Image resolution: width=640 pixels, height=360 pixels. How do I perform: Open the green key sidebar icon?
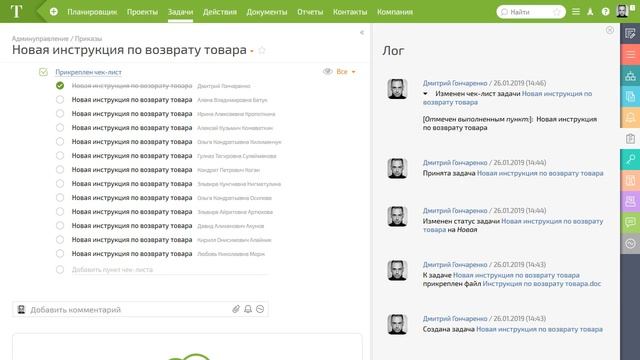(630, 160)
